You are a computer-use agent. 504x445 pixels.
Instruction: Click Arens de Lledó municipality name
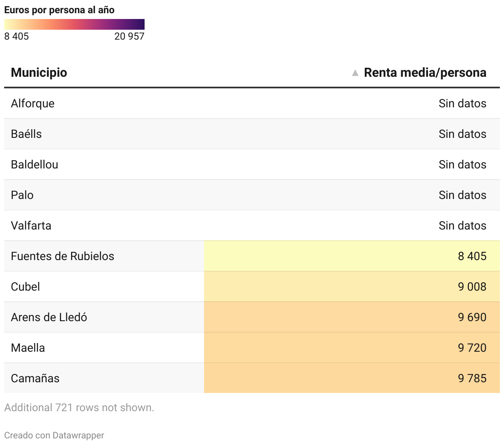(49, 317)
